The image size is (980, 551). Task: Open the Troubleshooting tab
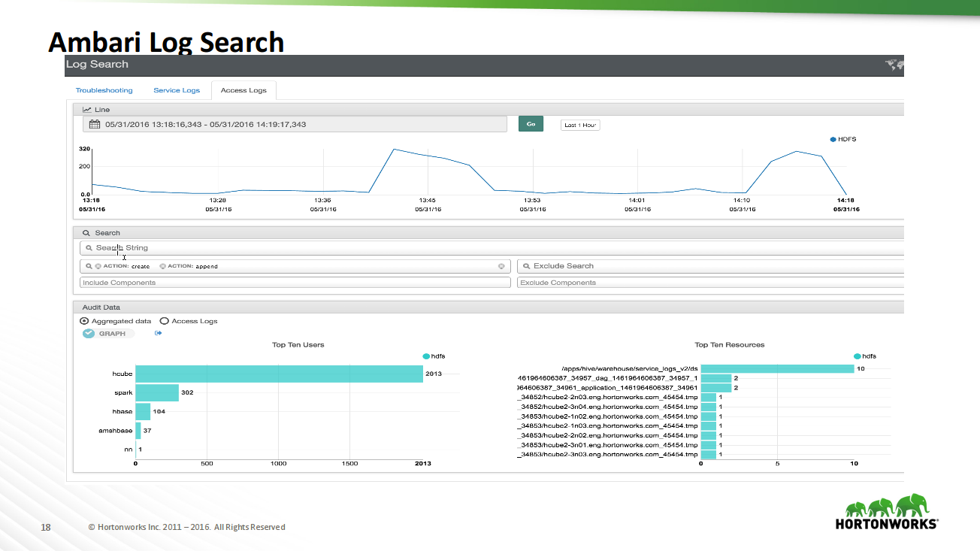coord(104,90)
